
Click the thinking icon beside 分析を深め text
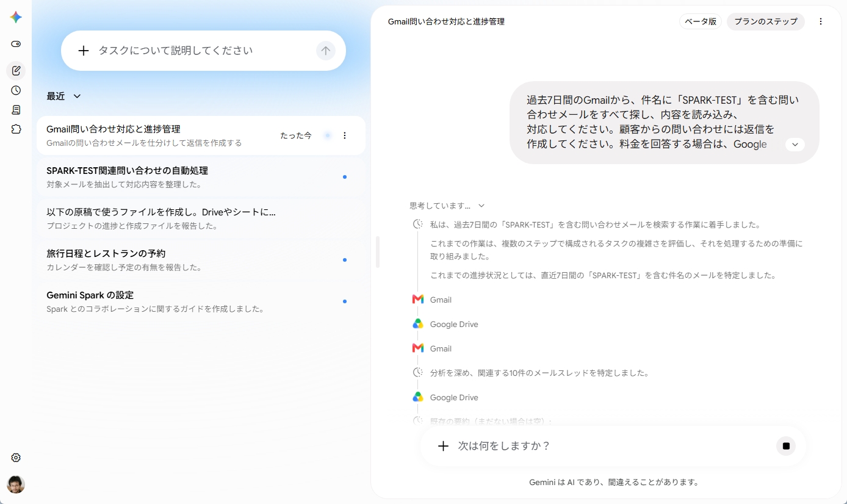pyautogui.click(x=418, y=372)
